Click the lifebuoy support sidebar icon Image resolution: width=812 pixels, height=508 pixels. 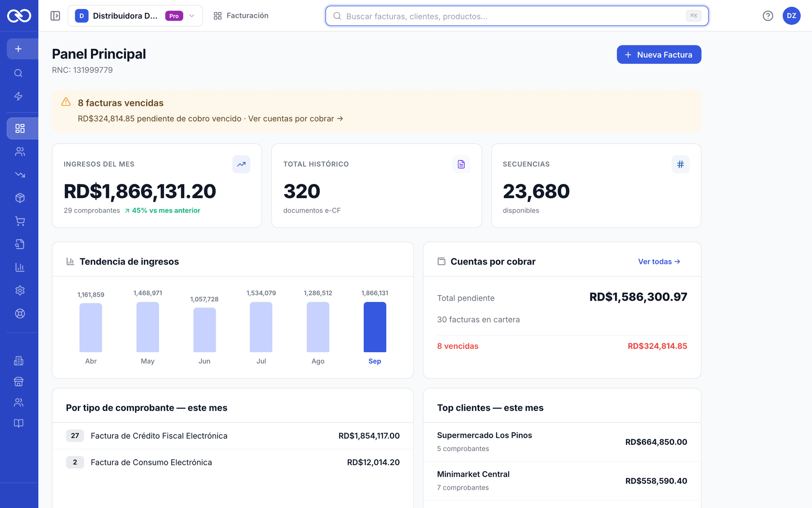[20, 313]
